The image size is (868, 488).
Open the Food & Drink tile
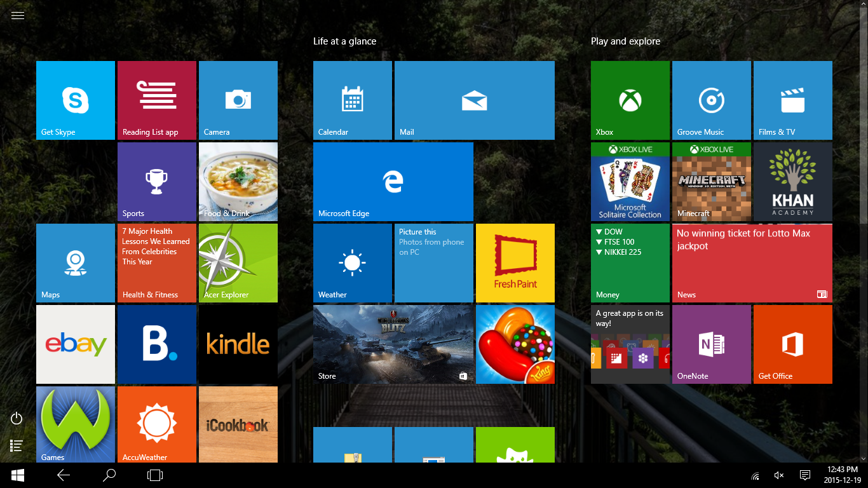pos(238,182)
